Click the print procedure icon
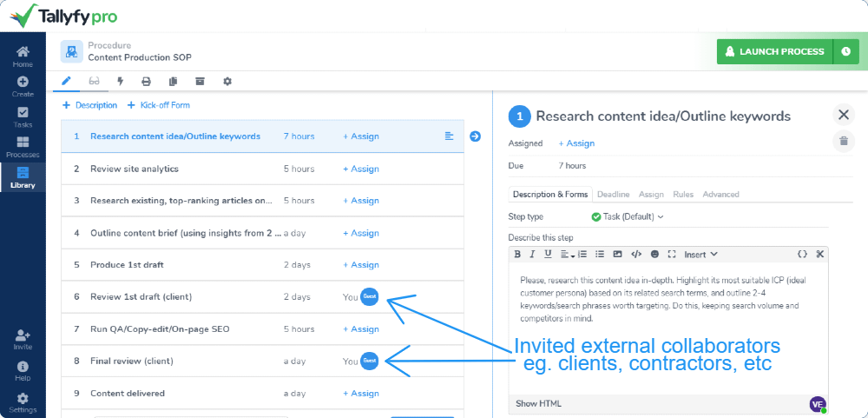The image size is (868, 418). 146,82
